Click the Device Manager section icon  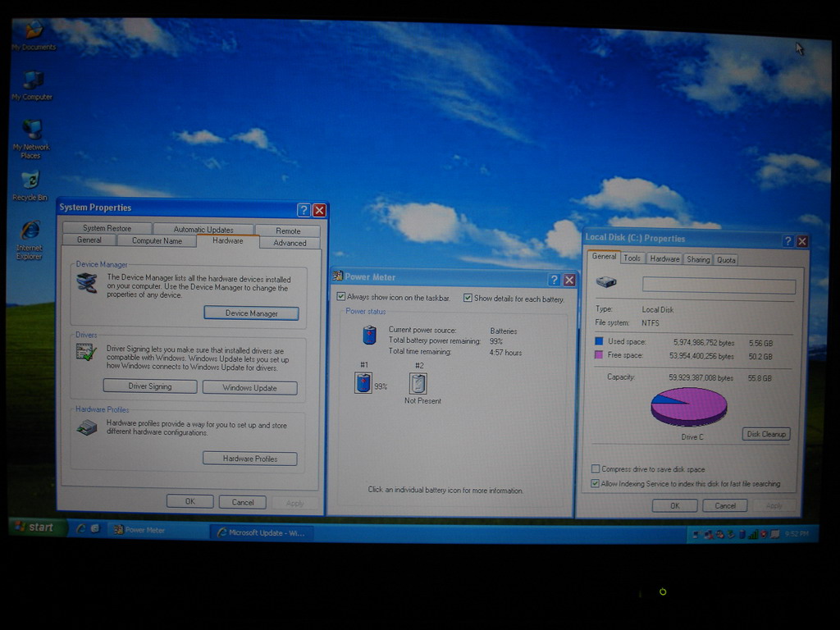tap(87, 283)
